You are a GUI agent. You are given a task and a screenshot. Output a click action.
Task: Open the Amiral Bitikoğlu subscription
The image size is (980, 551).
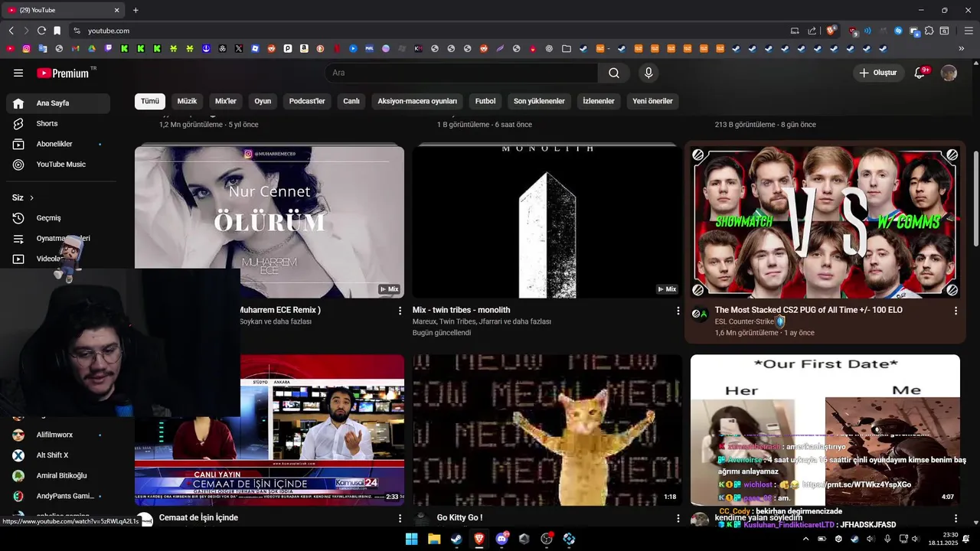[x=58, y=476]
